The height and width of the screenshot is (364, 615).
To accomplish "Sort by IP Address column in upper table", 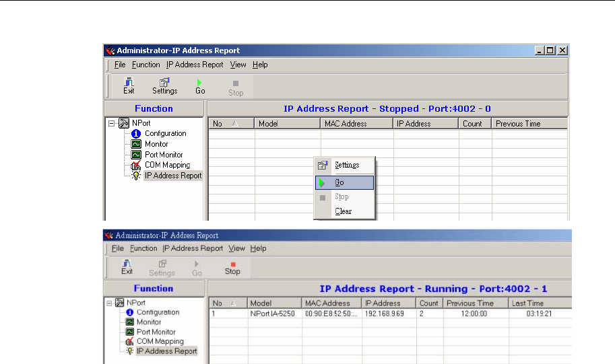I will [x=426, y=124].
